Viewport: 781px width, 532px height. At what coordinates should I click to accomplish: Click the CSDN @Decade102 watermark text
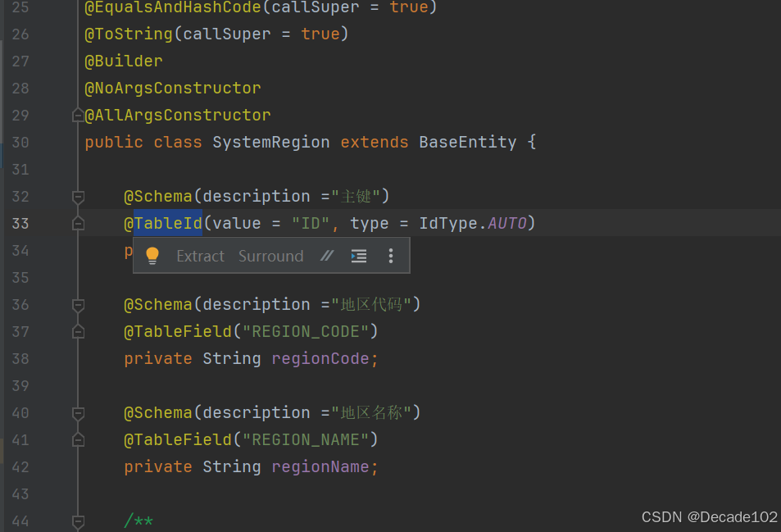709,516
